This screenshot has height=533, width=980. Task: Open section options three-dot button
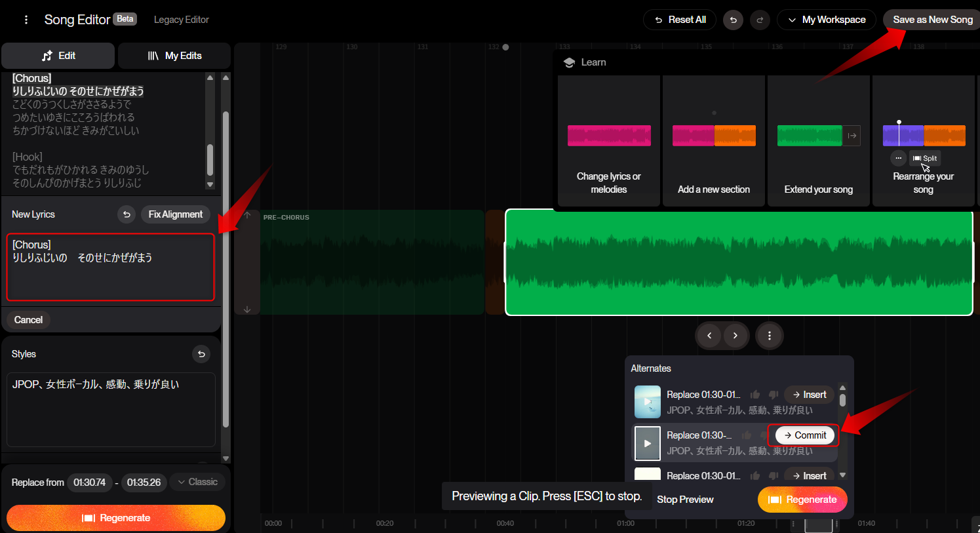[x=770, y=336]
